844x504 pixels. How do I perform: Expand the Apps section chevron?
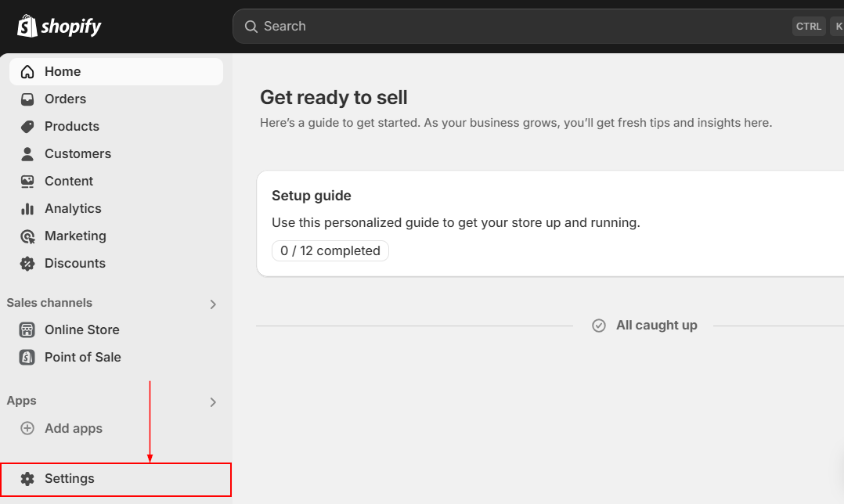pos(213,402)
